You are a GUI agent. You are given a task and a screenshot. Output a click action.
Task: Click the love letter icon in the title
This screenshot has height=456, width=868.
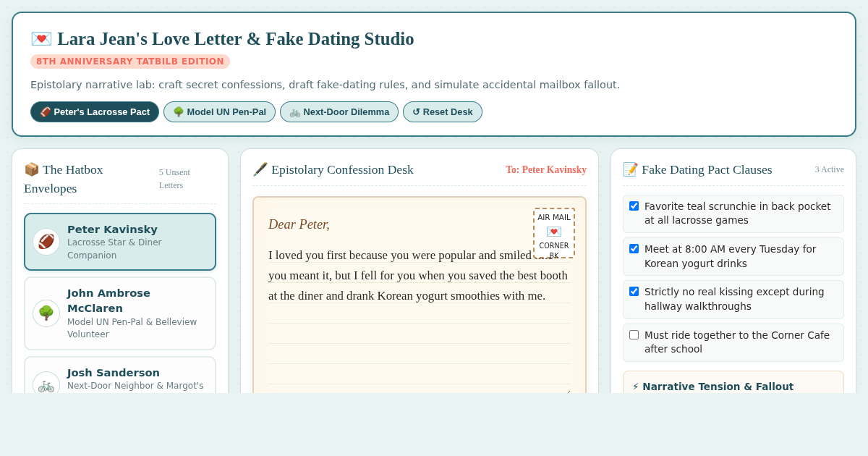tap(41, 39)
